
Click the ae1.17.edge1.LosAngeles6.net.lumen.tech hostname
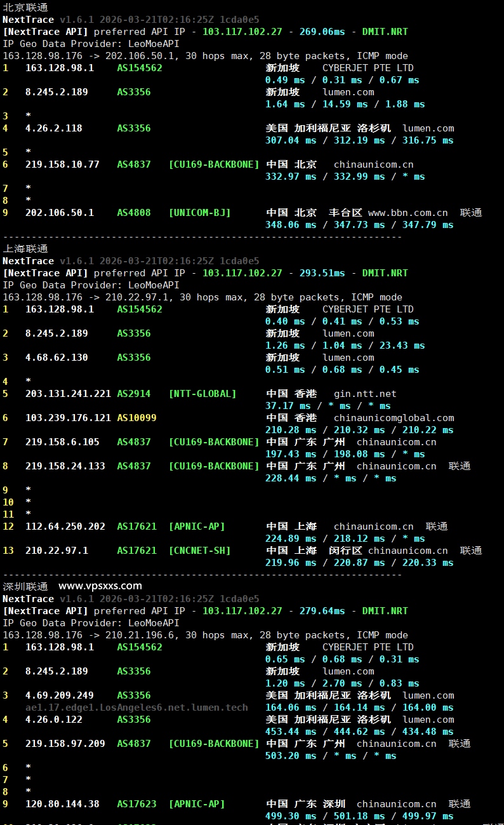click(136, 708)
